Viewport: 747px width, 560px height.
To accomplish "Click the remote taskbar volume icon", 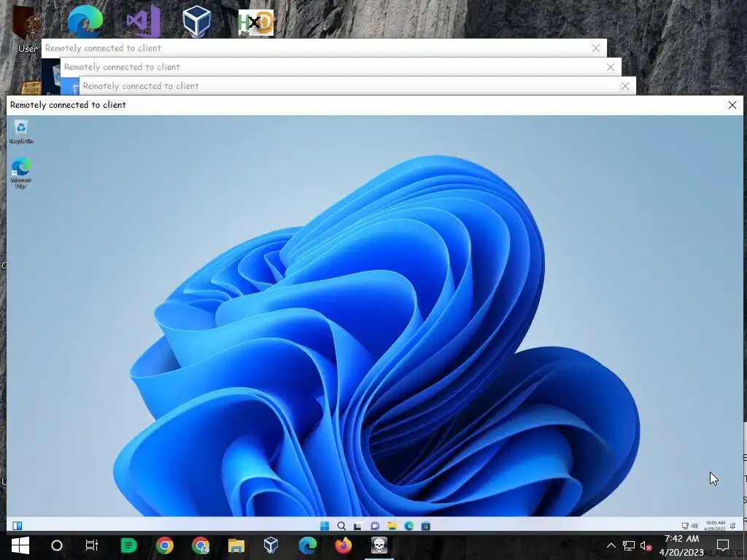I will click(x=694, y=526).
